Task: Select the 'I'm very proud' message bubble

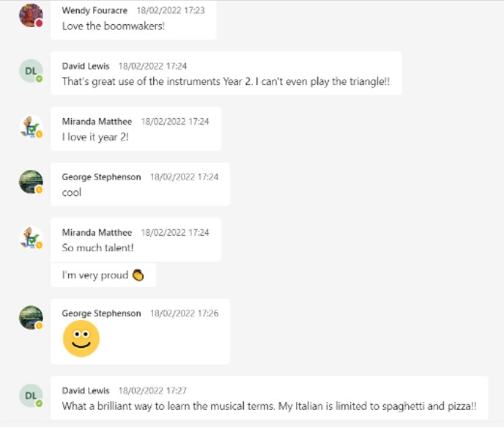Action: tap(103, 275)
